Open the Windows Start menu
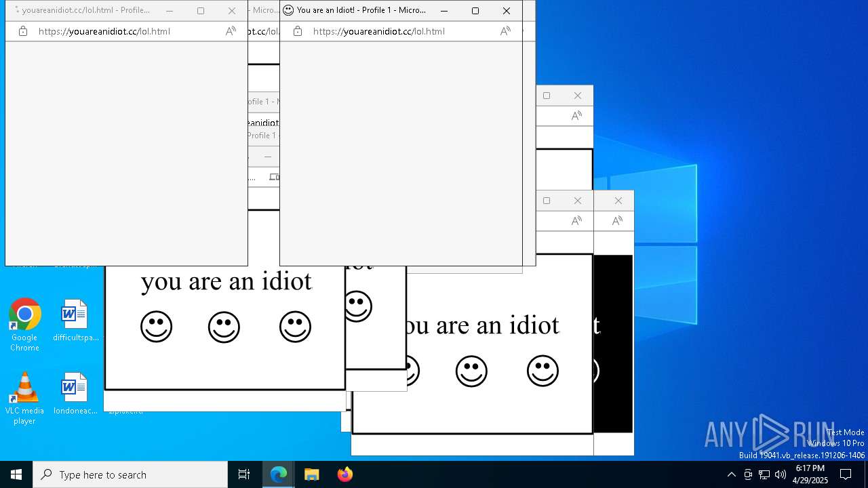 point(16,474)
